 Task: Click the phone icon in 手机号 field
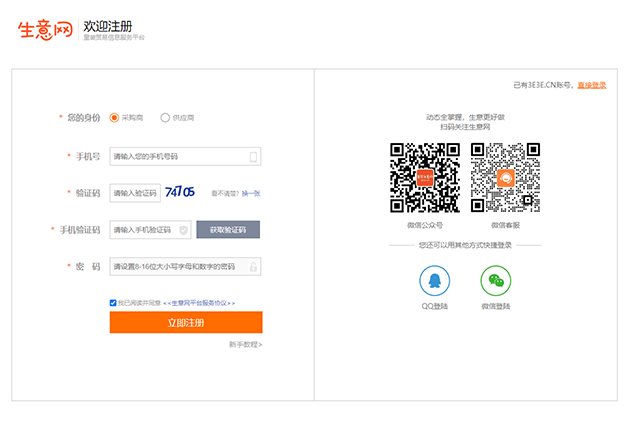253,157
